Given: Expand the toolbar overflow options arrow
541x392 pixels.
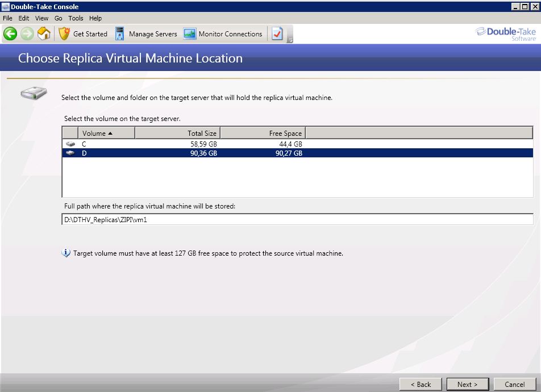Looking at the screenshot, I should coord(290,40).
